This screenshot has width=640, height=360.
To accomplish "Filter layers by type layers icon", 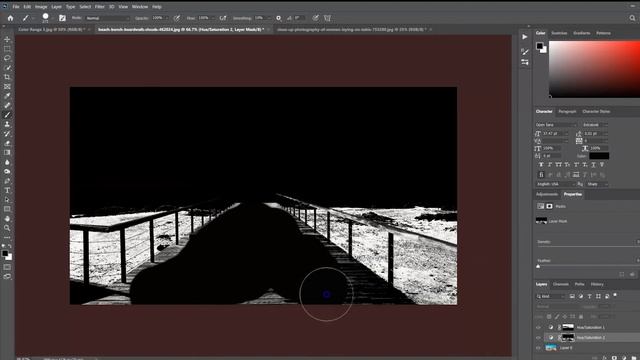I will (589, 296).
